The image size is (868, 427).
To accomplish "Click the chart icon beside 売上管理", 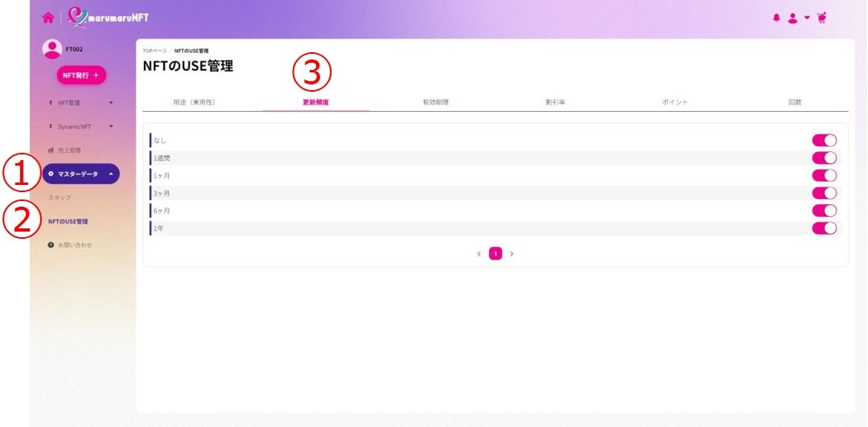I will point(51,150).
